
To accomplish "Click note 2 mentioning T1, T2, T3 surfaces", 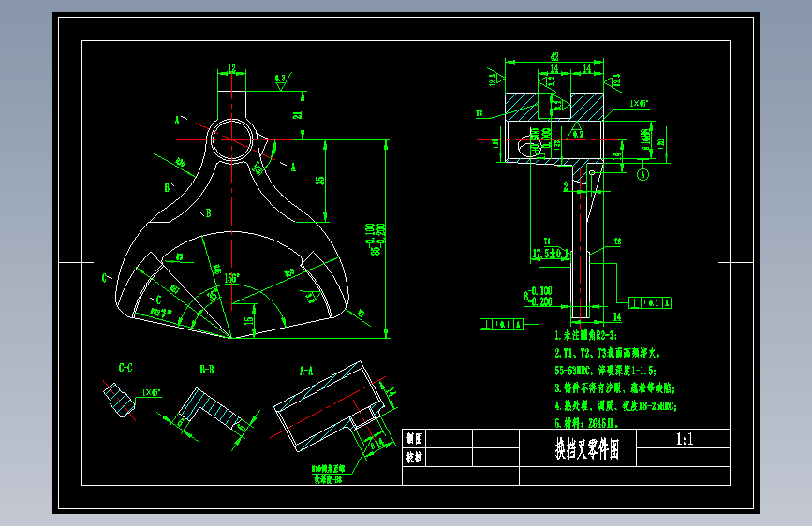I will coord(608,353).
